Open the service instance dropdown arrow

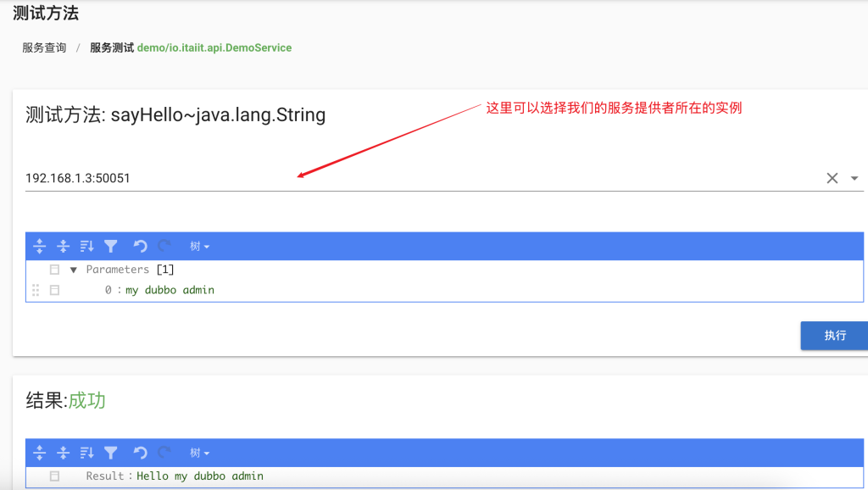(x=854, y=178)
